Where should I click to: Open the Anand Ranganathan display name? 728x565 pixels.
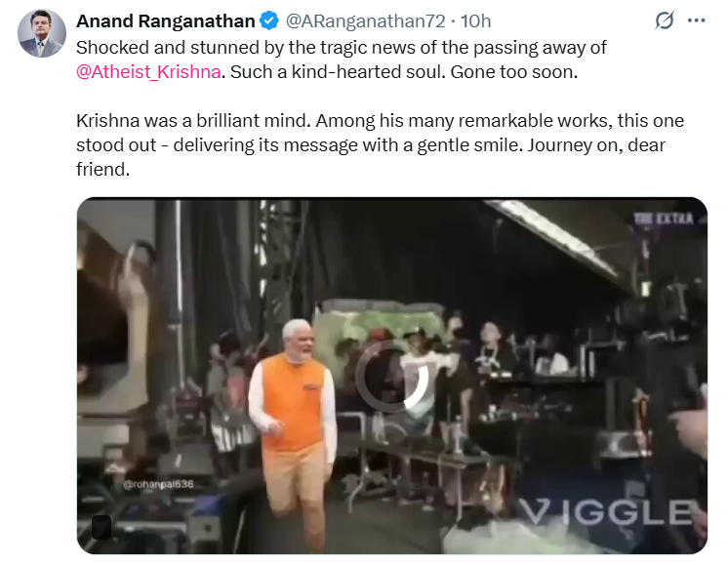point(165,20)
